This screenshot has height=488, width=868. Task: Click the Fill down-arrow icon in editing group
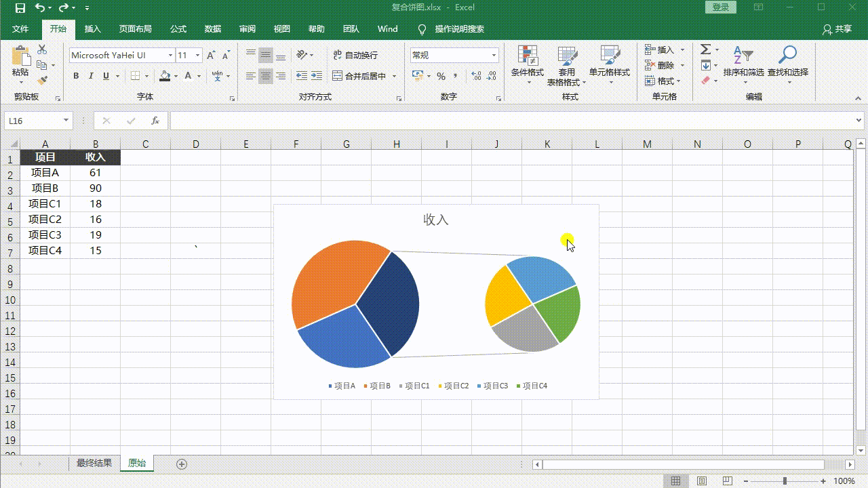click(x=706, y=65)
